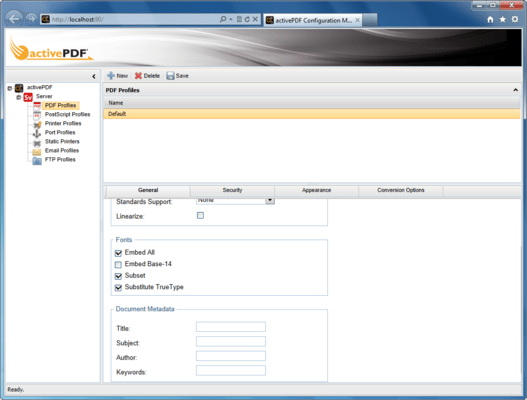
Task: Uncheck the Subset fonts checkbox
Action: coord(118,276)
